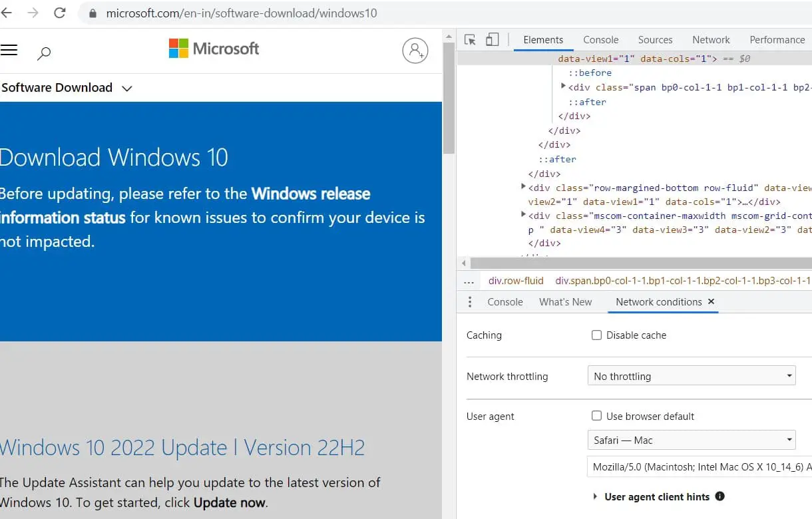Open the drawer three-dot menu
The width and height of the screenshot is (812, 519).
point(470,302)
